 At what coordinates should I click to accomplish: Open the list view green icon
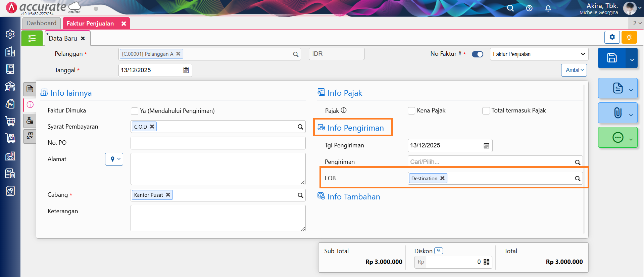click(x=32, y=38)
